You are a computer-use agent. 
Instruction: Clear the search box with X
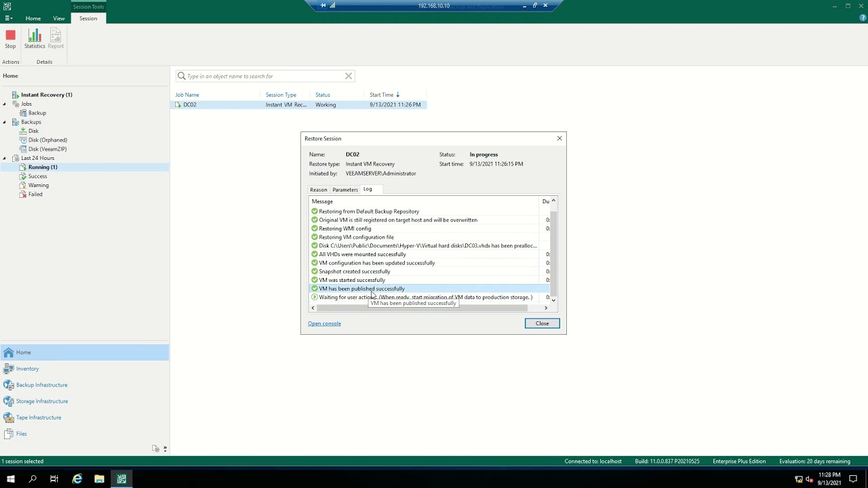click(x=349, y=76)
